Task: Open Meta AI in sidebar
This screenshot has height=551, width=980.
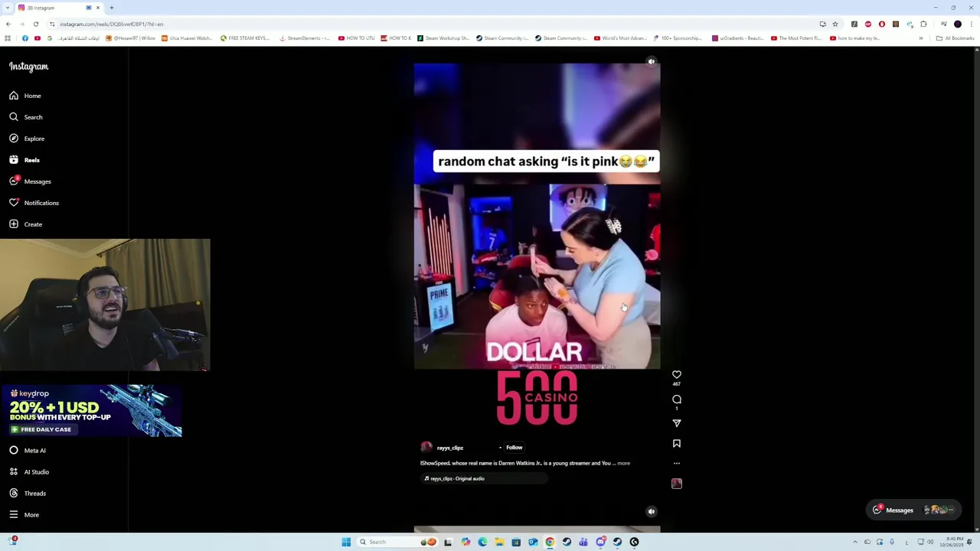Action: (28, 451)
